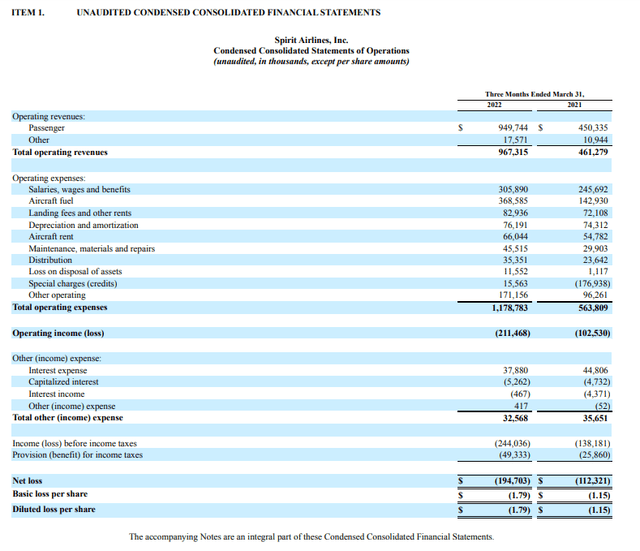The image size is (640, 551).
Task: Select the 'Salaries, wages and benefits' label
Action: [x=79, y=189]
